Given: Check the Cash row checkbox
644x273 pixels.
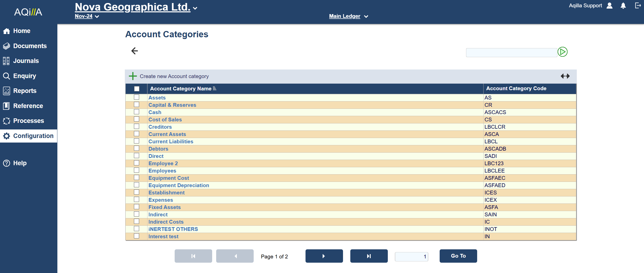Looking at the screenshot, I should (136, 112).
